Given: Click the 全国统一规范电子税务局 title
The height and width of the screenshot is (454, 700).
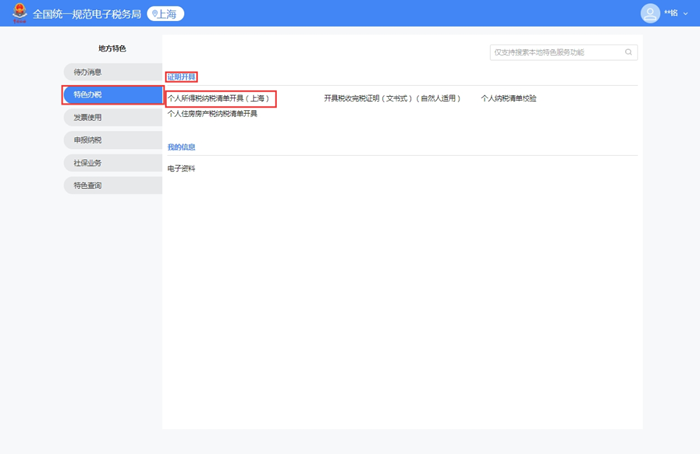Looking at the screenshot, I should (87, 14).
